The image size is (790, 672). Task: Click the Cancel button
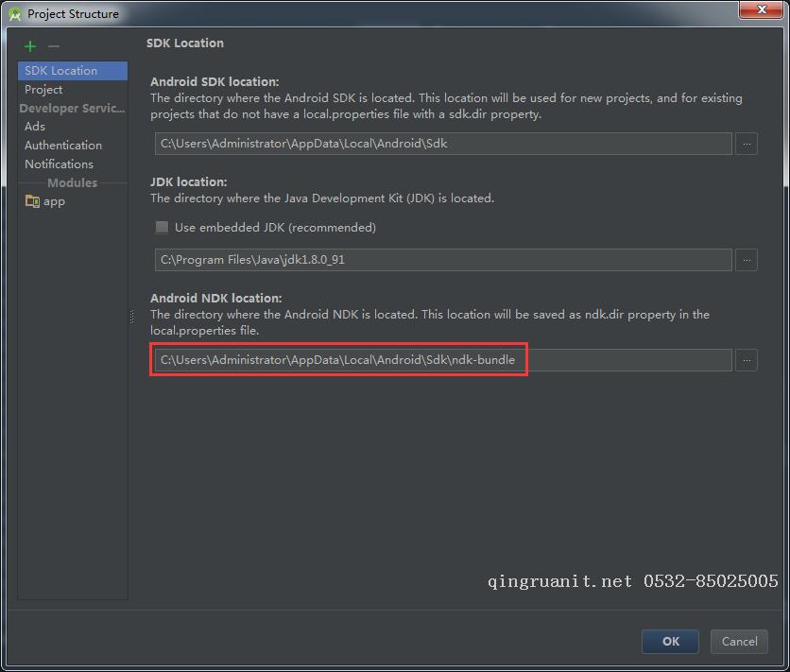coord(739,641)
